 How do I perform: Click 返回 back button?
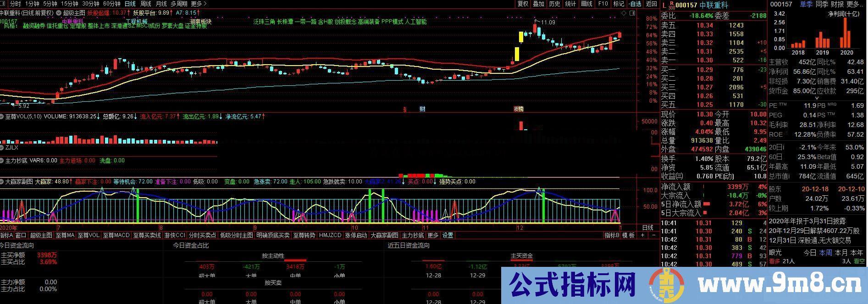click(x=651, y=4)
